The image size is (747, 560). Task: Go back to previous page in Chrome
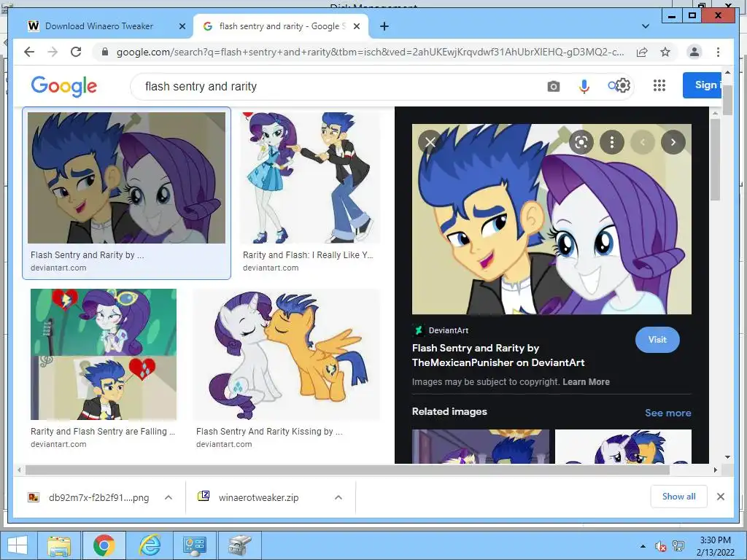click(29, 52)
